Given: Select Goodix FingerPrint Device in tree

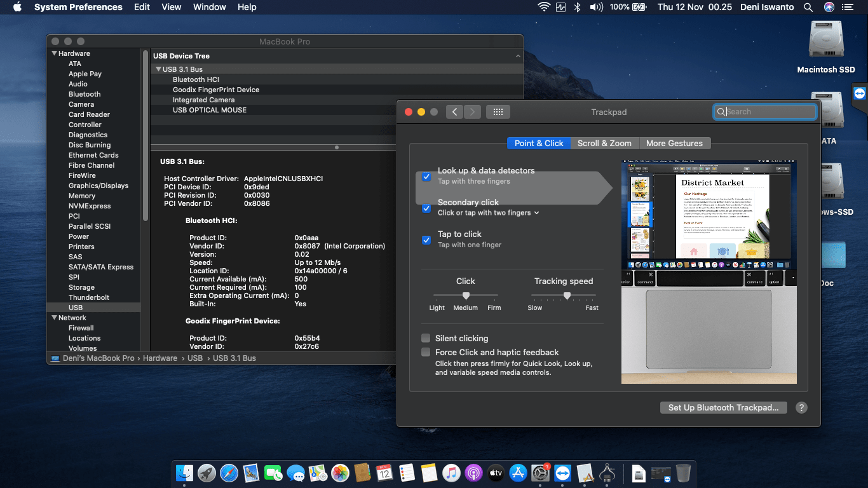Looking at the screenshot, I should coord(216,90).
